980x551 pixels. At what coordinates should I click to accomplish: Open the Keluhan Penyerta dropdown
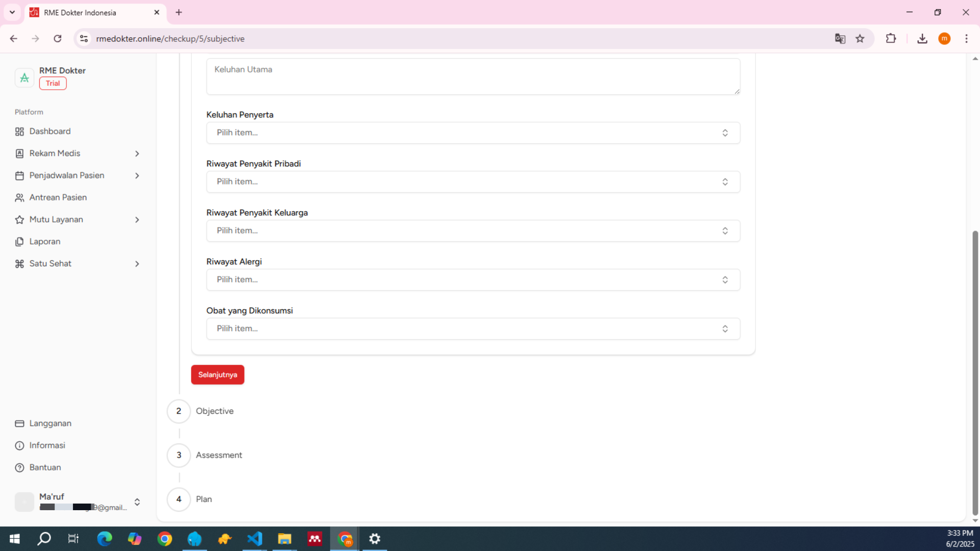pos(473,133)
